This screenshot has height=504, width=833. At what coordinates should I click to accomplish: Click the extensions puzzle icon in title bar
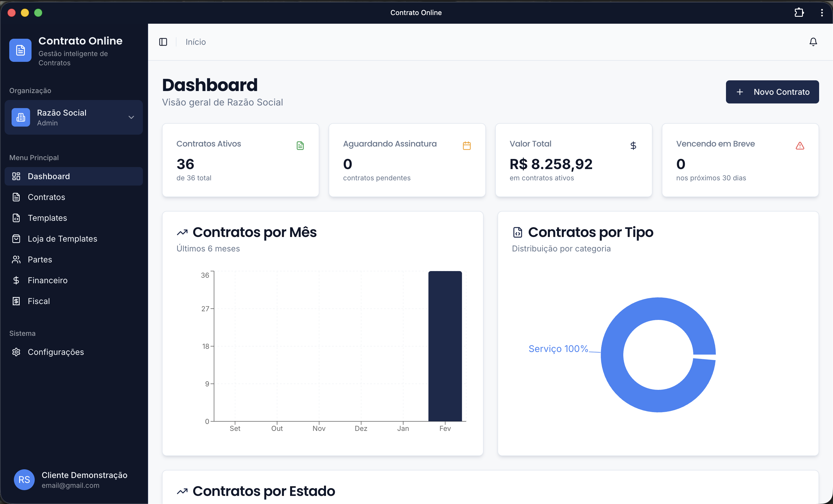pos(799,12)
